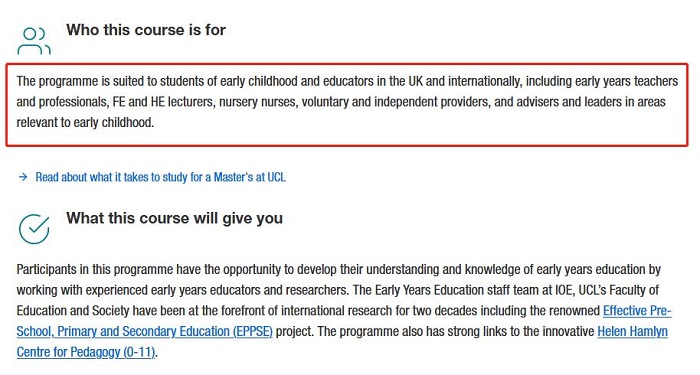The image size is (700, 375).
Task: Click the paragraph starting 'Participants in this programme'
Action: click(344, 311)
